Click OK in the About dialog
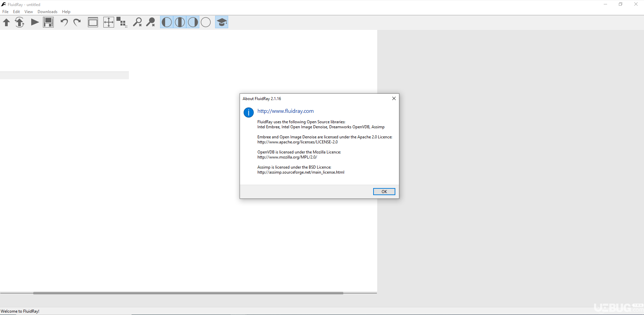644x315 pixels. click(384, 191)
